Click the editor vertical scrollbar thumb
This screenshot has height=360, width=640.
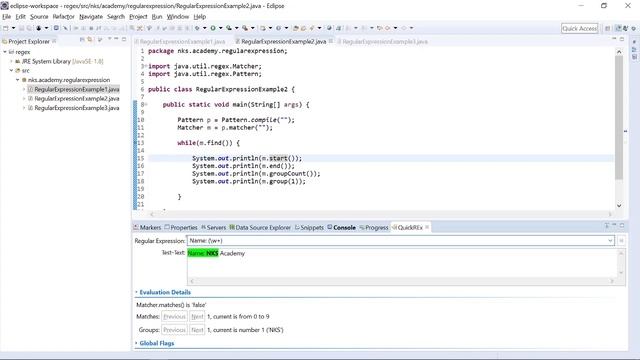tap(619, 118)
